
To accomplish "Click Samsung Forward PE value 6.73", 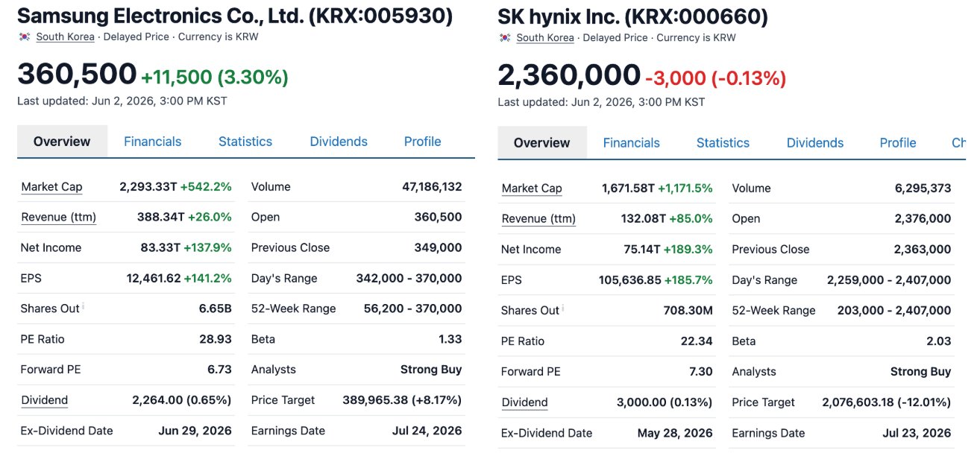I will 220,370.
